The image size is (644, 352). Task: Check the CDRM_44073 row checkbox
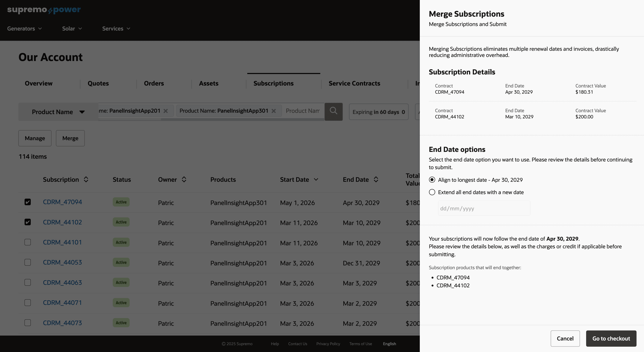tap(28, 323)
